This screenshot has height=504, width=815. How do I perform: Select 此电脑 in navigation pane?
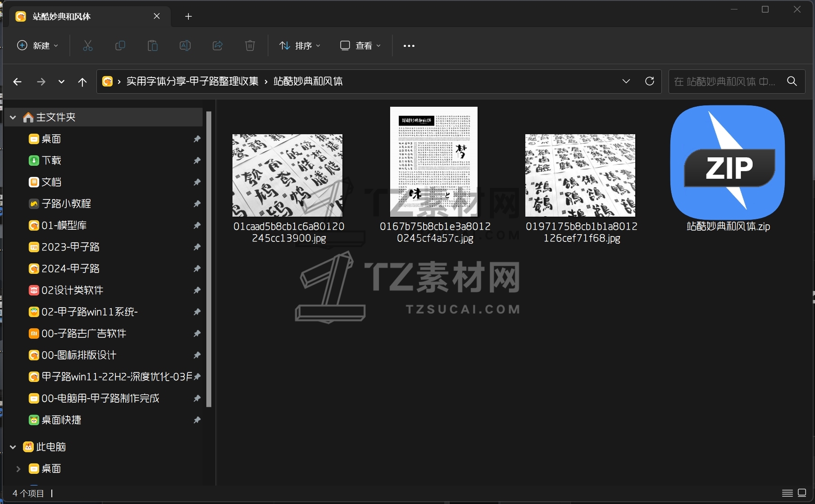(x=51, y=447)
